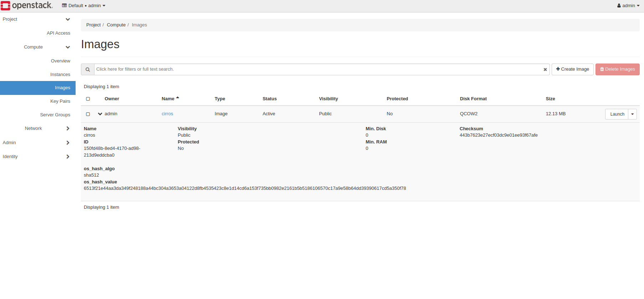
Task: Tick the select-all images checkbox
Action: (88, 99)
